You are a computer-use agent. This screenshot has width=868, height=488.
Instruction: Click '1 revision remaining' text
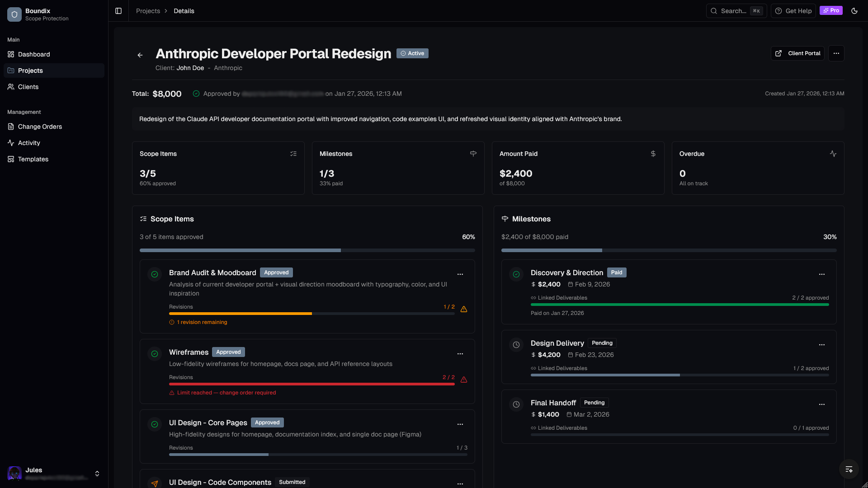pyautogui.click(x=202, y=322)
